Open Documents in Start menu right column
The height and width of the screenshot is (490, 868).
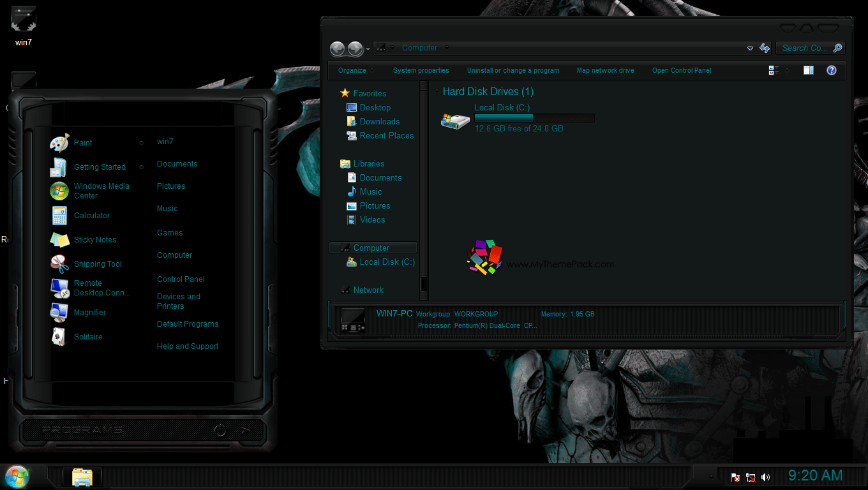pos(177,164)
